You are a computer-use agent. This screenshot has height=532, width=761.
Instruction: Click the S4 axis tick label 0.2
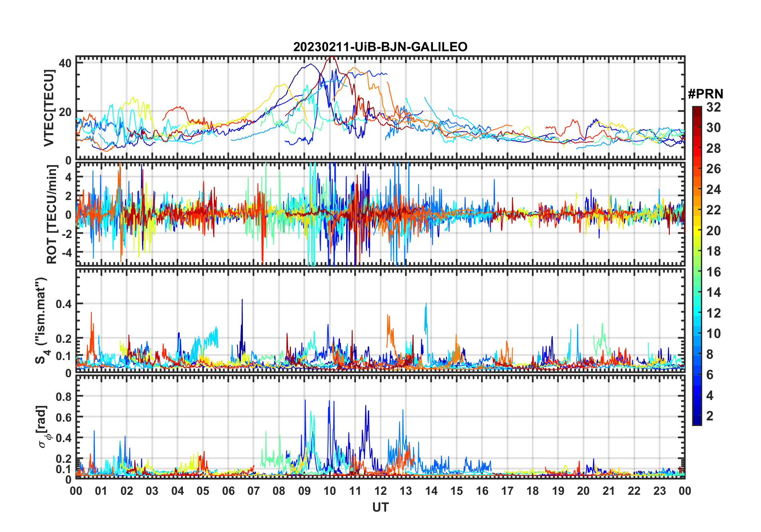click(x=64, y=338)
